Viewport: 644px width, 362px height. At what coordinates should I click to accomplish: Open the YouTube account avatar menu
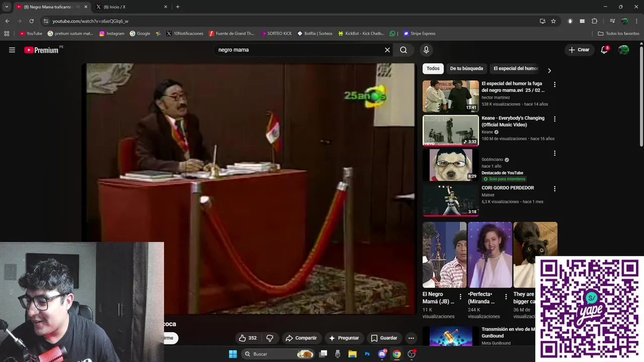(x=623, y=50)
